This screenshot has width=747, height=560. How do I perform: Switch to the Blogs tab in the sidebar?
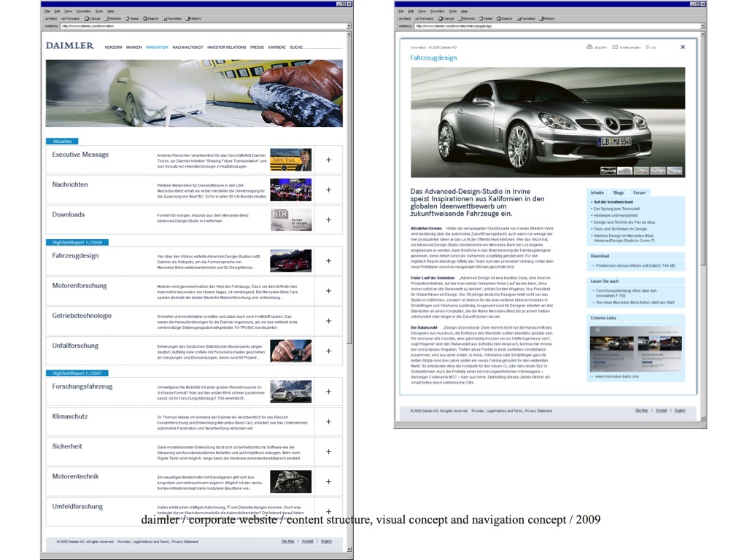click(x=618, y=192)
